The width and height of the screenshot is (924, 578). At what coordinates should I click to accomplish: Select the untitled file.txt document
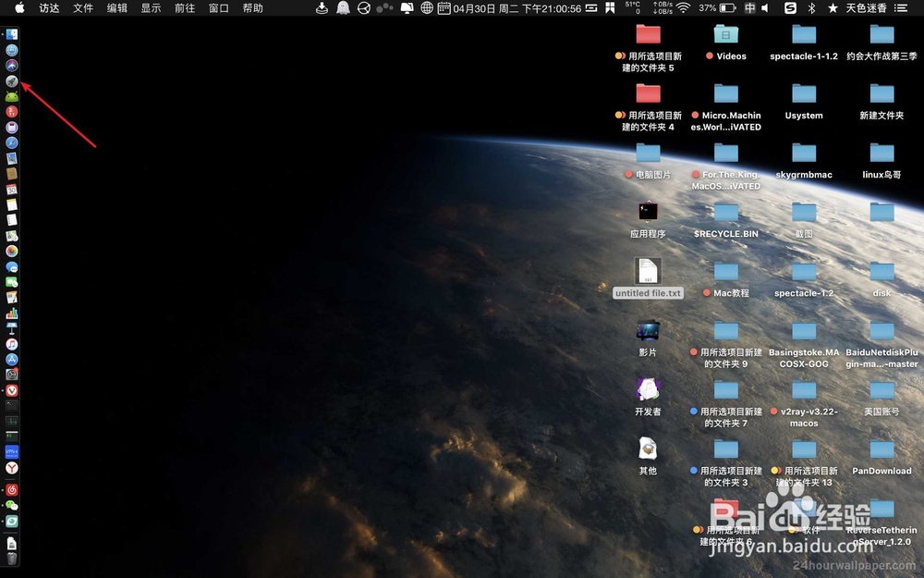coord(648,277)
